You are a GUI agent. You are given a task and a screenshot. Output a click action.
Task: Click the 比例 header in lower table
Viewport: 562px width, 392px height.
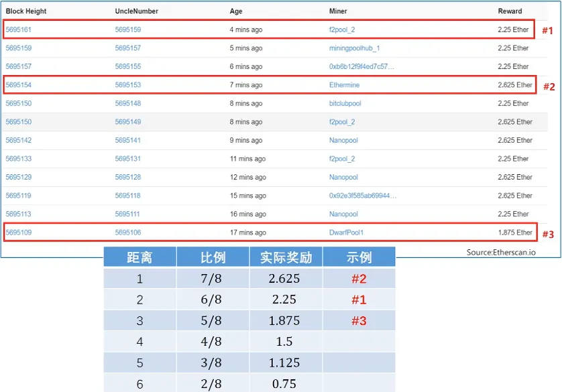(x=213, y=257)
